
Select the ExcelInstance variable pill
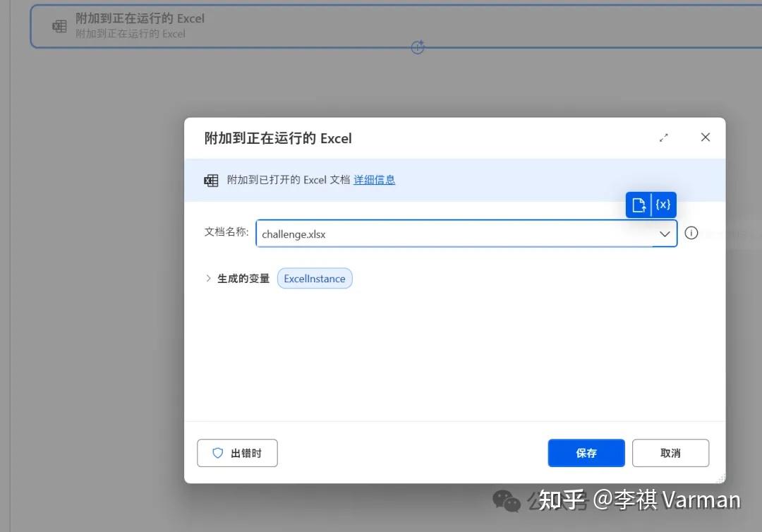[x=315, y=279]
